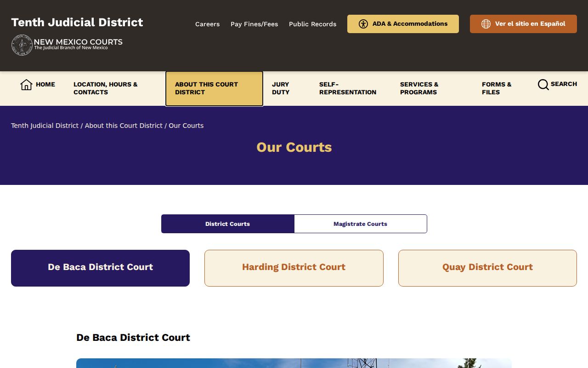Click the 'Our Courts' page title
The image size is (588, 368).
point(294,147)
